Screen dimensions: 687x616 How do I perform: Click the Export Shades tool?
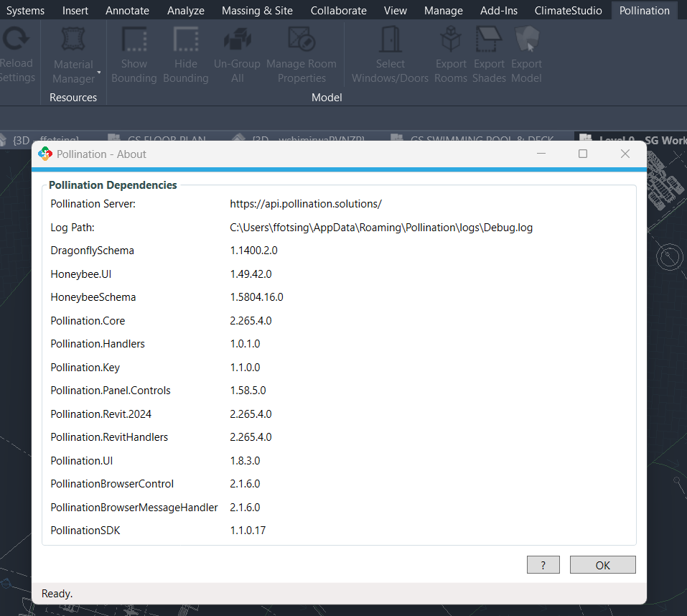click(489, 55)
